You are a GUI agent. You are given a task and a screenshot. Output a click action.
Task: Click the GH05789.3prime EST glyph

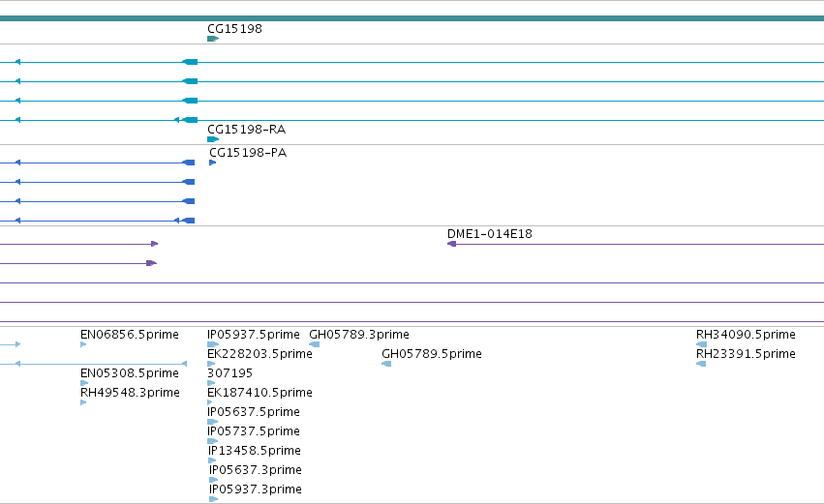tap(315, 344)
